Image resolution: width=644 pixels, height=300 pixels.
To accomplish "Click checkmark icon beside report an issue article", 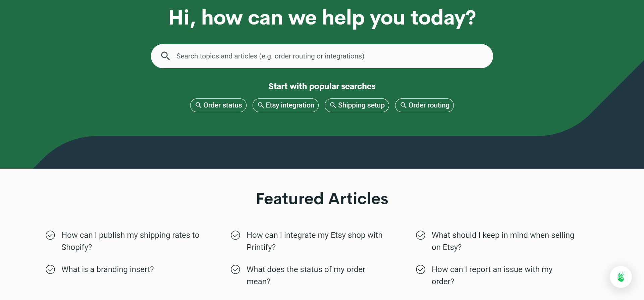I will click(421, 269).
